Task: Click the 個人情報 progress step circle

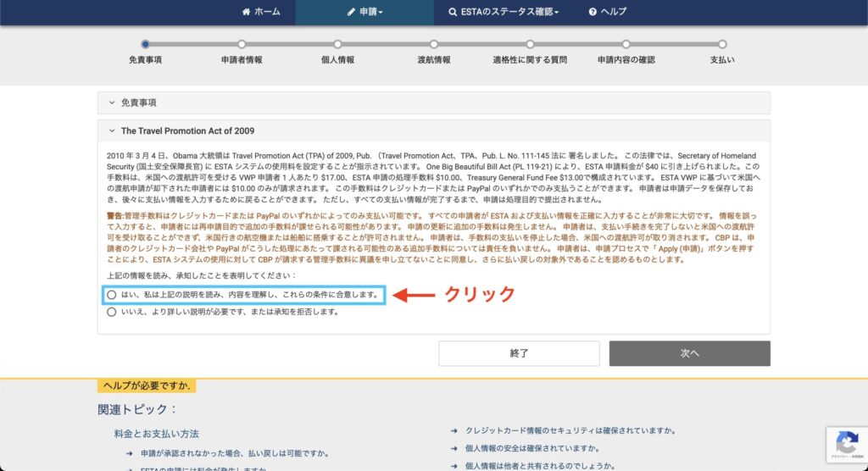Action: coord(337,44)
